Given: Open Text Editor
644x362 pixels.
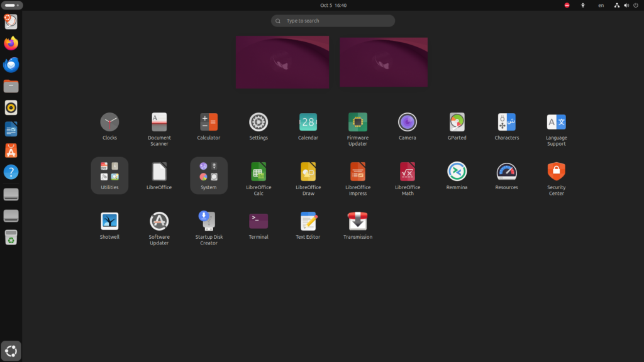Looking at the screenshot, I should pos(308,226).
